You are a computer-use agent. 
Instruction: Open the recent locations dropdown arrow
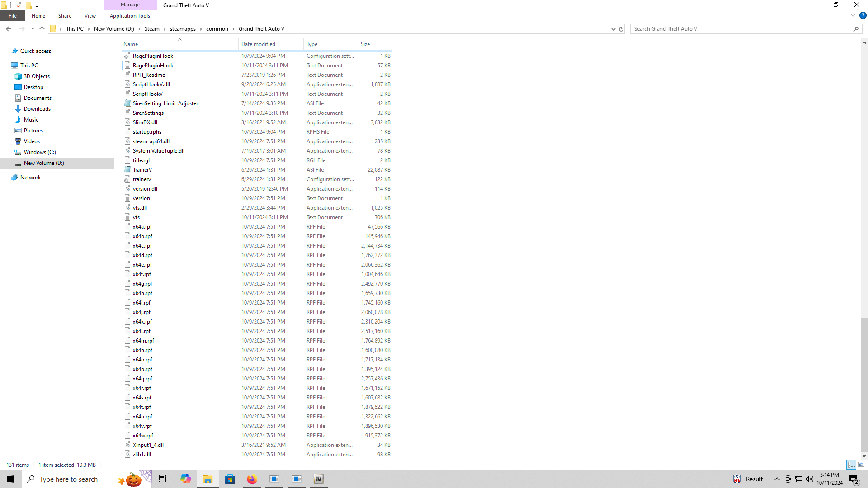[33, 29]
